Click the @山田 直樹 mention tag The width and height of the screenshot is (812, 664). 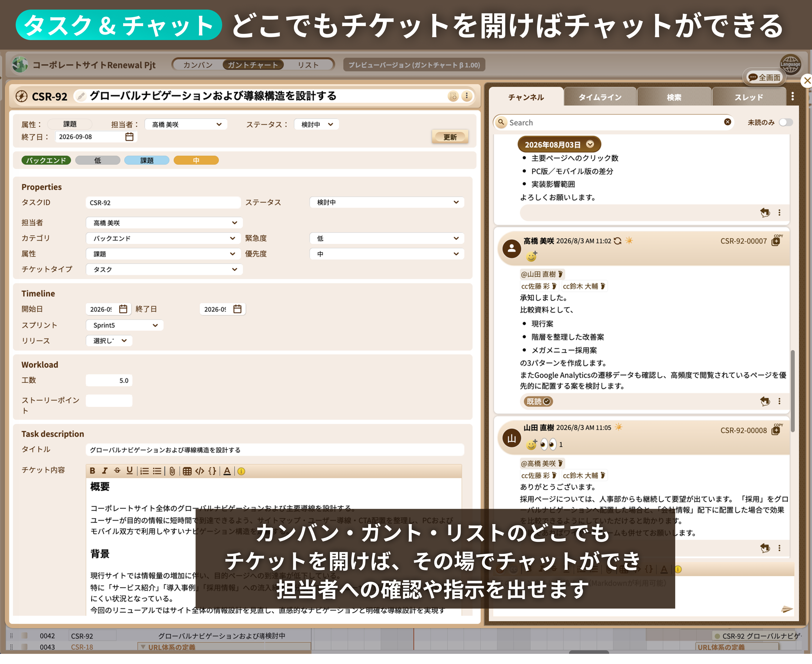point(542,274)
